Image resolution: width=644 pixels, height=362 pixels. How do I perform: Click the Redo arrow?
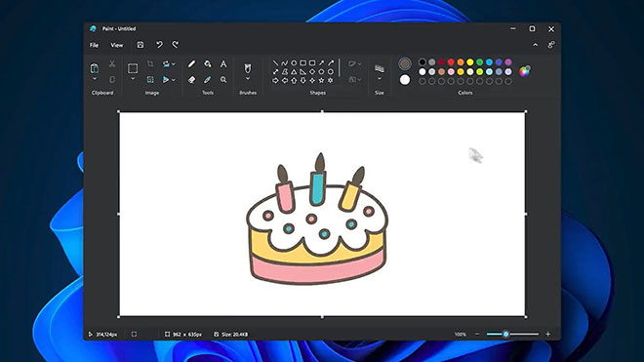click(176, 44)
